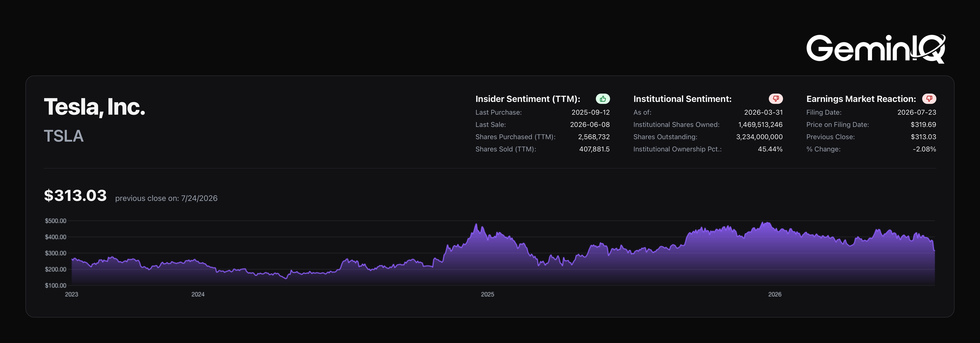The height and width of the screenshot is (343, 980).
Task: Click the $300.00 y-axis label
Action: click(56, 253)
